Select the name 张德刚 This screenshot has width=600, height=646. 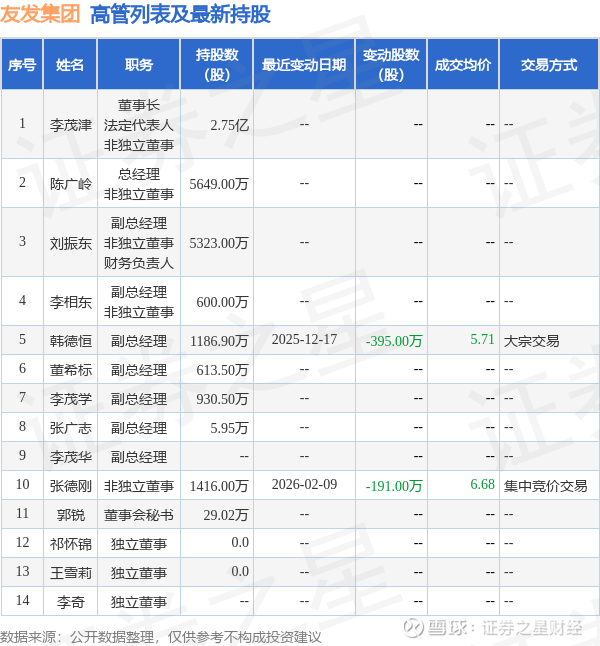[71, 486]
